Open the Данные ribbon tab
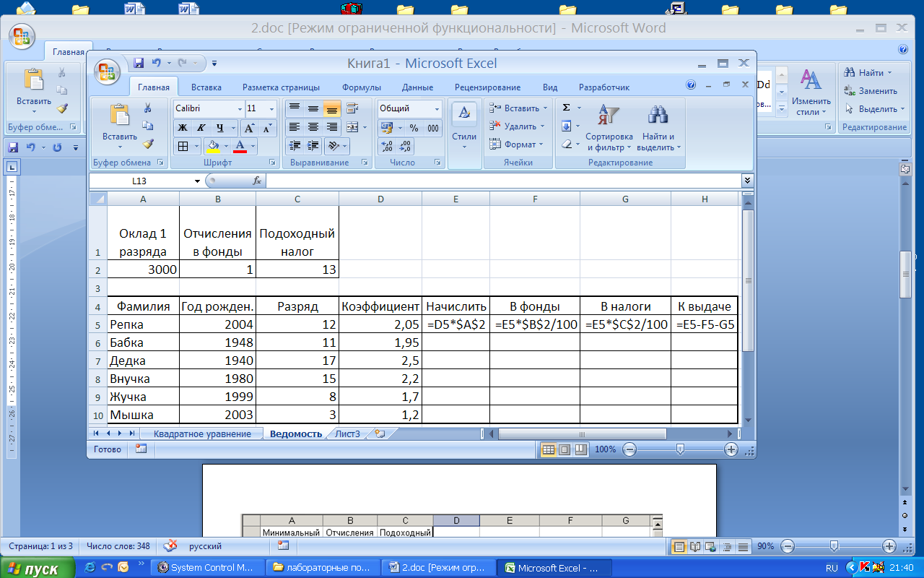924x578 pixels. 418,87
